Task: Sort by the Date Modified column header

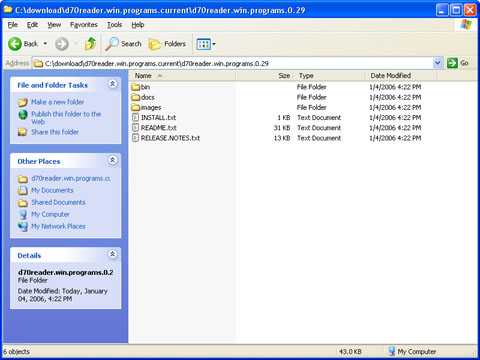Action: 400,76
